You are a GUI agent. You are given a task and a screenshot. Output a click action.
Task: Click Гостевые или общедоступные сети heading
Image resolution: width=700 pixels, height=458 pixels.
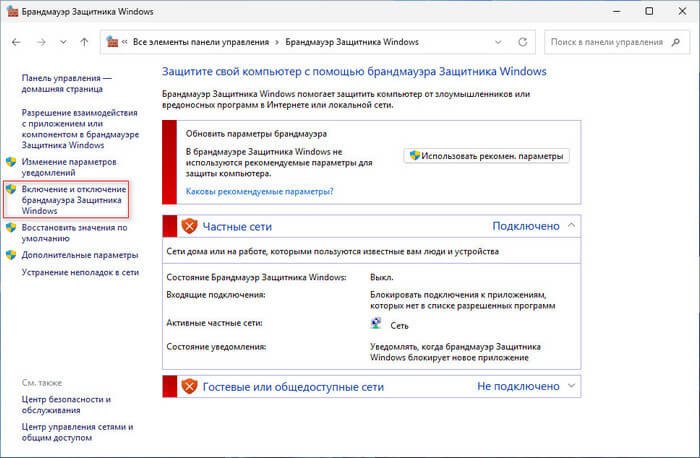click(293, 387)
